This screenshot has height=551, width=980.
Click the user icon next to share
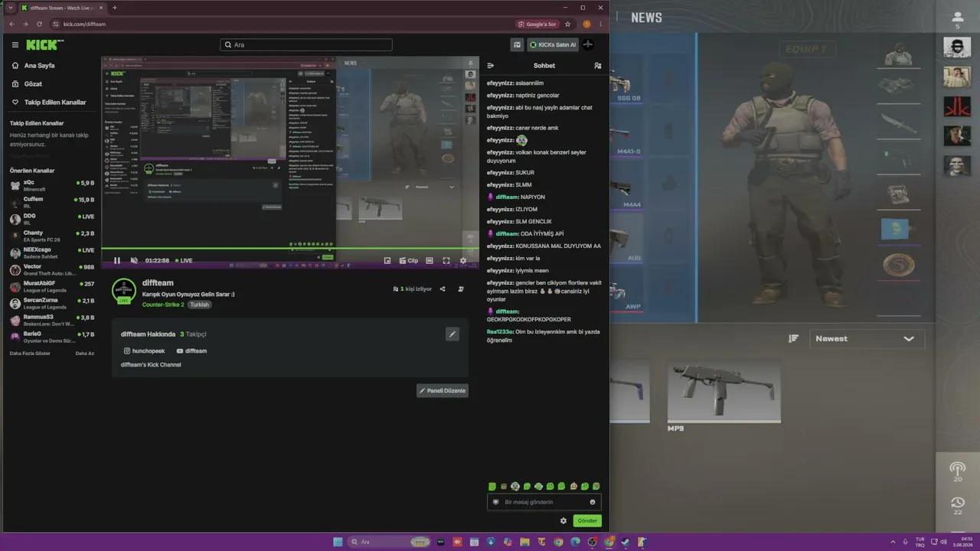click(461, 289)
